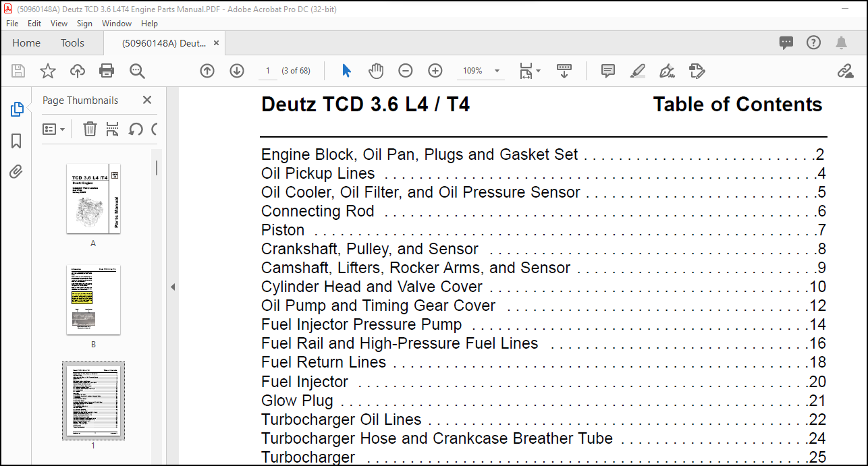Open the Help question mark icon
The height and width of the screenshot is (466, 868).
814,43
